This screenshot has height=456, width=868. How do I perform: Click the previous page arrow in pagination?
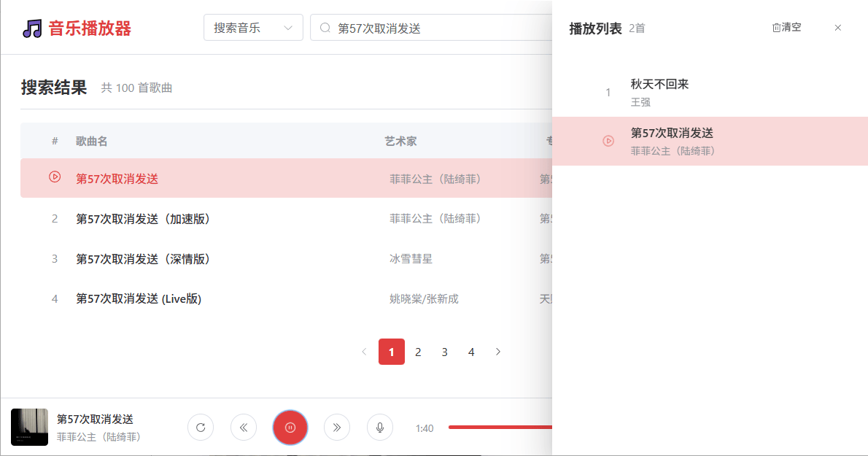365,352
